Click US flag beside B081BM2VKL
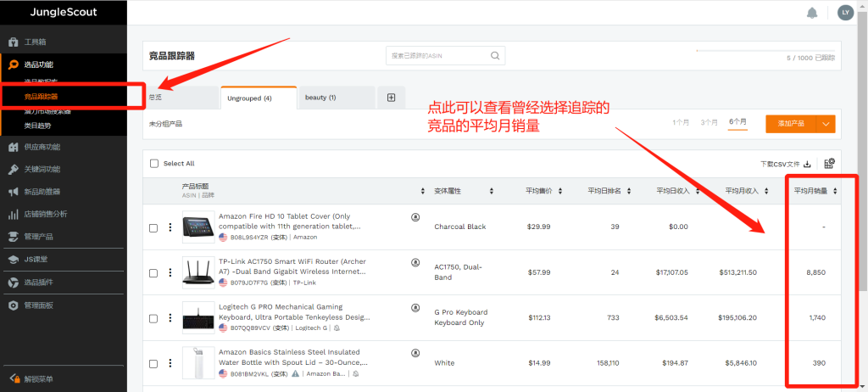The height and width of the screenshot is (392, 868). [x=223, y=373]
